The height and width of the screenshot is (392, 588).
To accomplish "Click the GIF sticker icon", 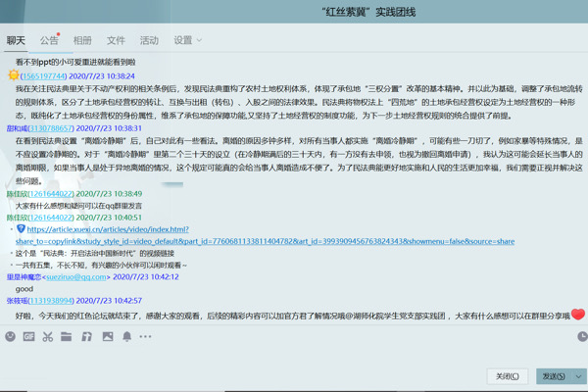I will pos(28,336).
